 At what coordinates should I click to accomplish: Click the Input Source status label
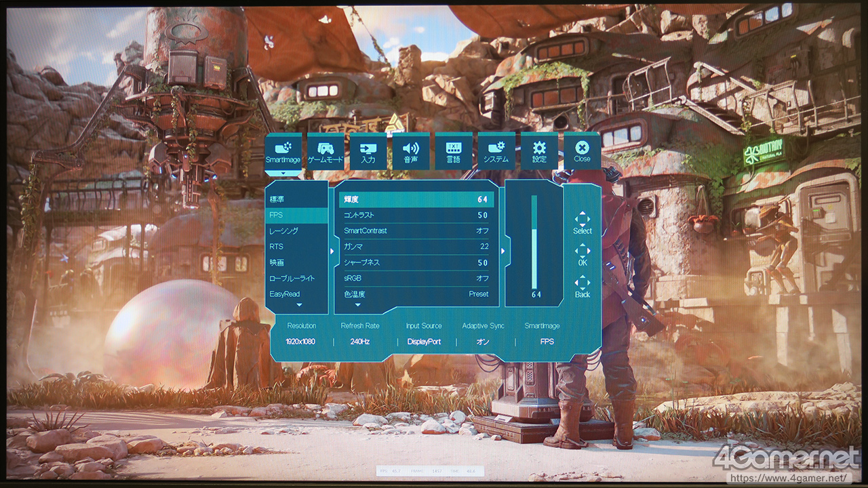tap(424, 326)
